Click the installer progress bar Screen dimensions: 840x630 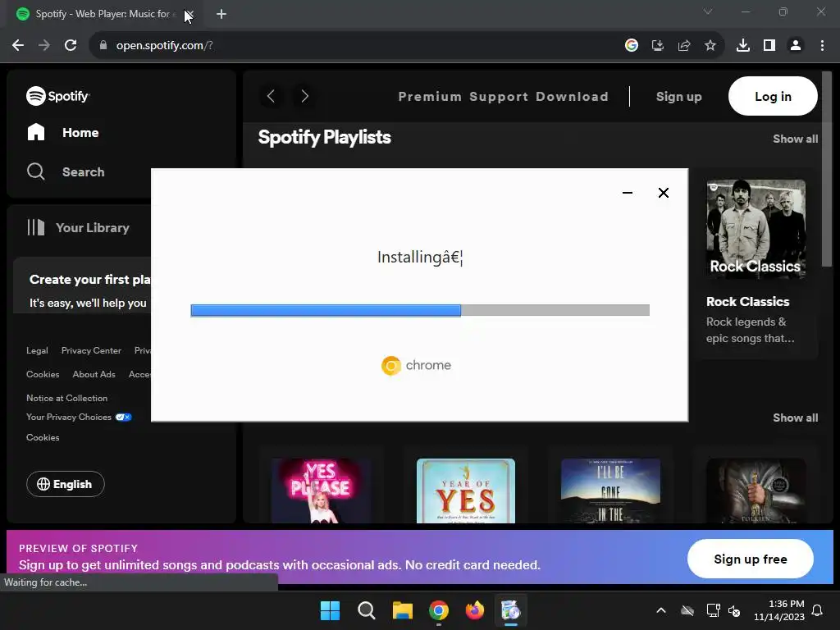420,310
